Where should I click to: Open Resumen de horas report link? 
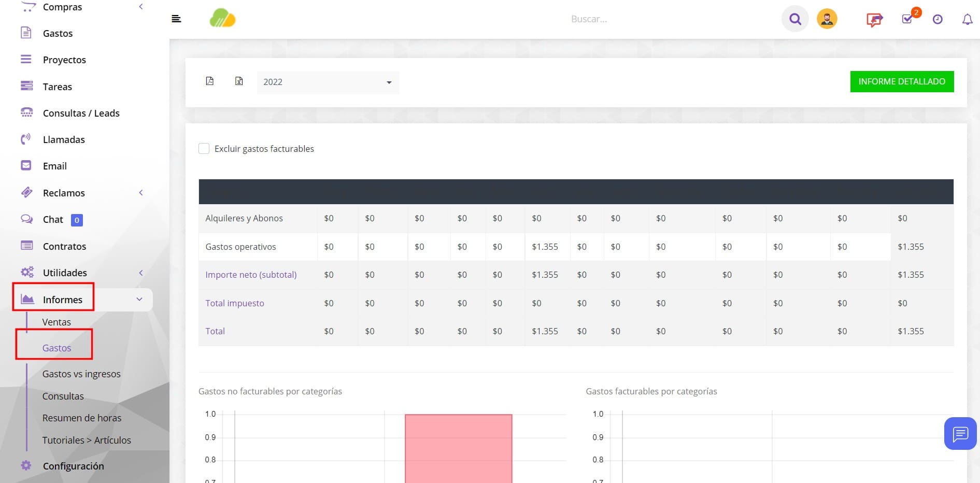(x=82, y=418)
